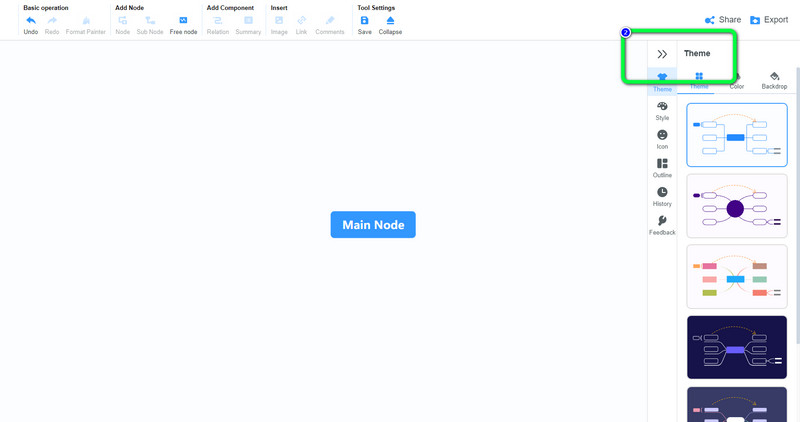Viewport: 800px width, 422px height.
Task: Click the Export button
Action: (769, 20)
